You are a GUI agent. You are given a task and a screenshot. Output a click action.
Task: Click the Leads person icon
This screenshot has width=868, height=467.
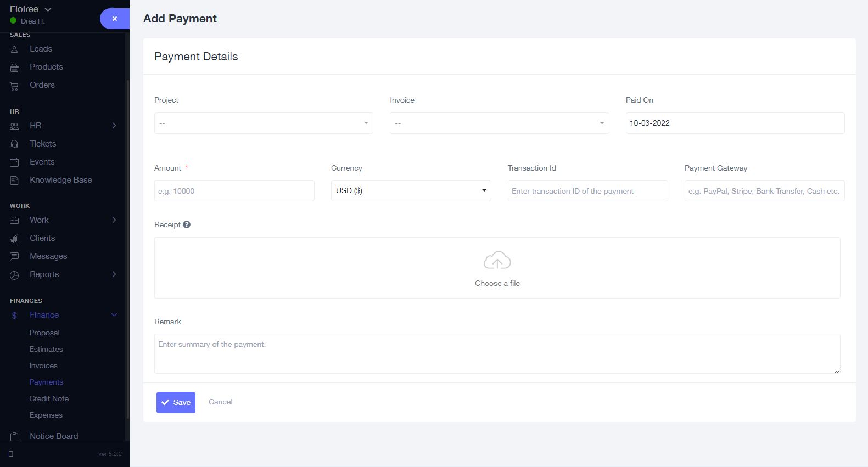click(x=14, y=49)
